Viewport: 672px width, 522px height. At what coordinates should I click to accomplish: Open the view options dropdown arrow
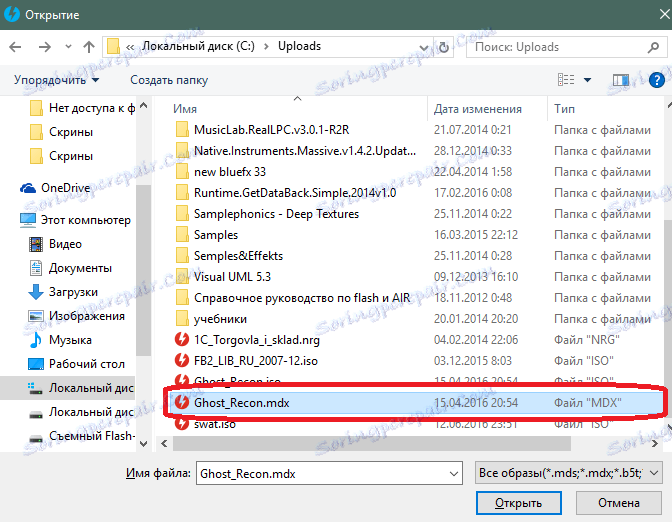click(587, 80)
